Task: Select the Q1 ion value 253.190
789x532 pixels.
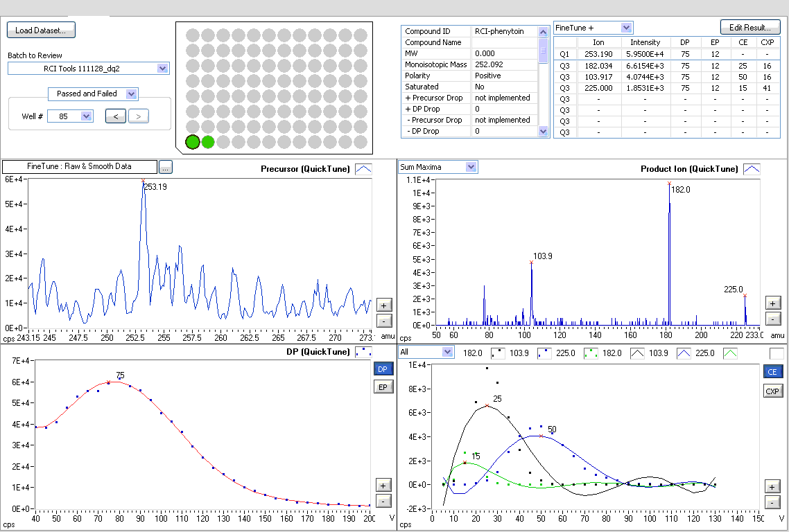Action: point(598,54)
